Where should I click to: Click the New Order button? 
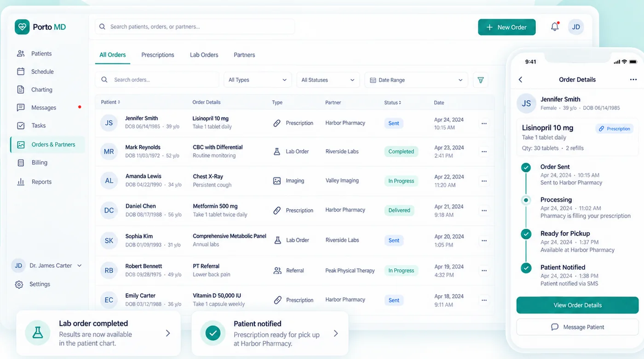tap(506, 27)
